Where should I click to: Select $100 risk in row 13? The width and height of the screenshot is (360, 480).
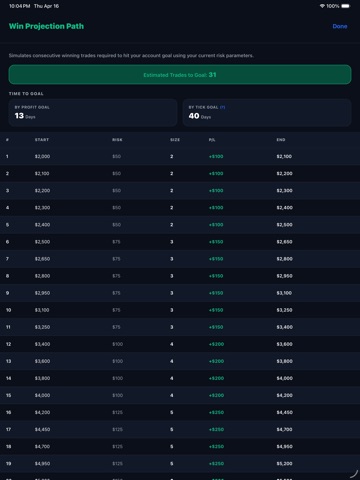tap(118, 361)
